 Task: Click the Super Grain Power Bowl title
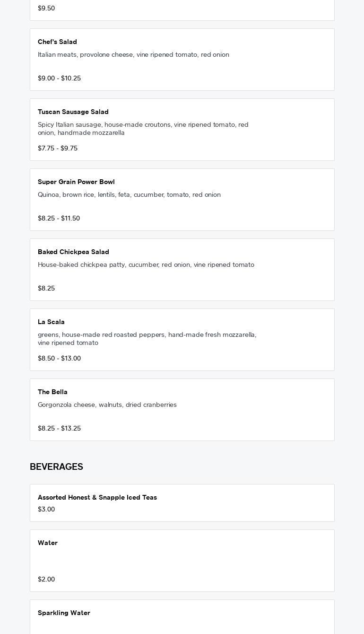76,182
